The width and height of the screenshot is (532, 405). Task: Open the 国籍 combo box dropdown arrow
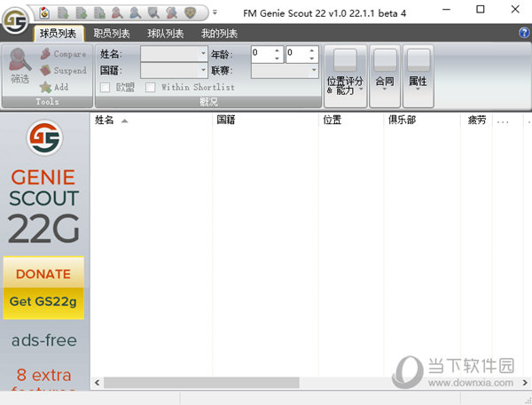[x=203, y=70]
